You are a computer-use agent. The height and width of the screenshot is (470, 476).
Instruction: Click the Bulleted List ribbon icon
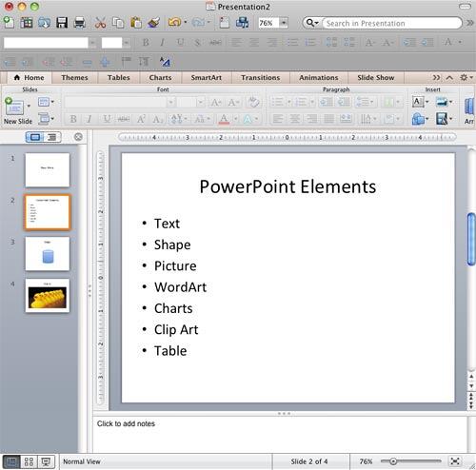point(277,102)
